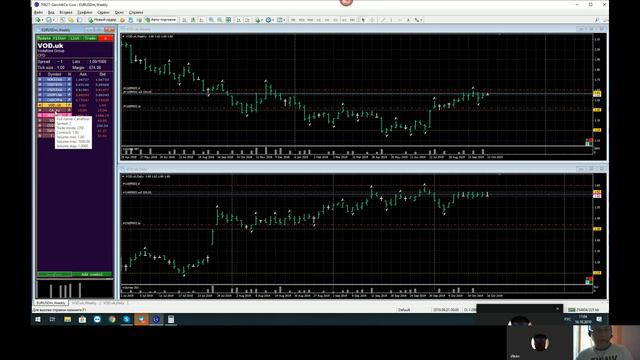Click the Default profile in status bar

pos(404,310)
